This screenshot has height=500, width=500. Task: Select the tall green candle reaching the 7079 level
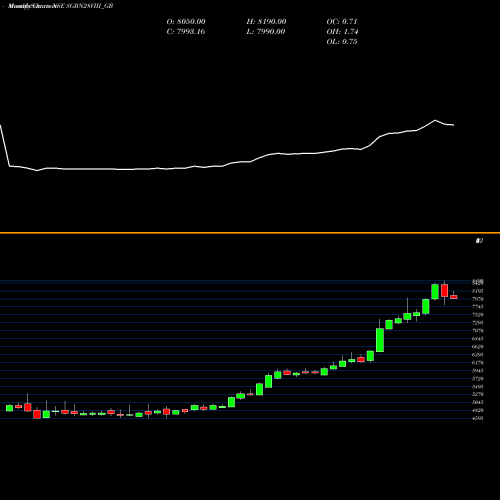click(x=380, y=340)
